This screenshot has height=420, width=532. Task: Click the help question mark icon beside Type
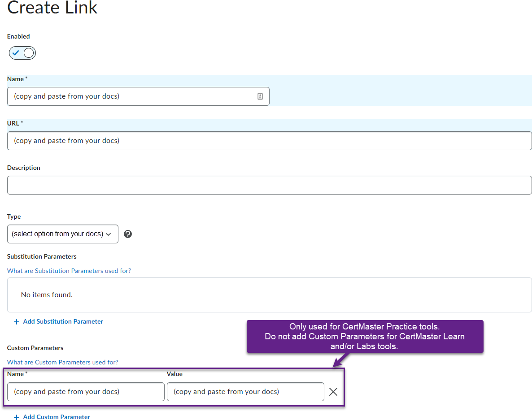click(x=128, y=234)
